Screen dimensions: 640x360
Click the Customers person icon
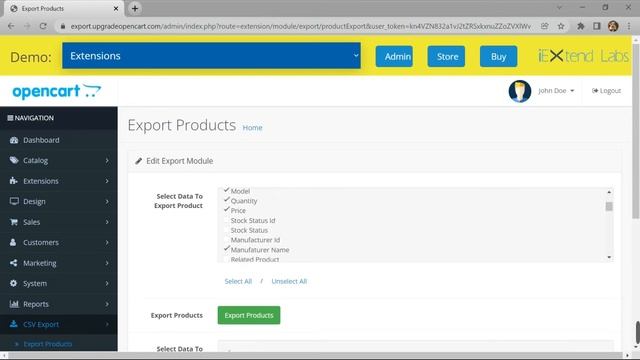(x=13, y=242)
